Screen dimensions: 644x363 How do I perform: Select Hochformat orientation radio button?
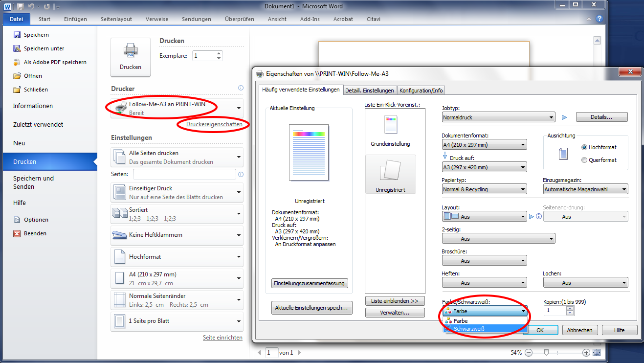[x=584, y=147]
